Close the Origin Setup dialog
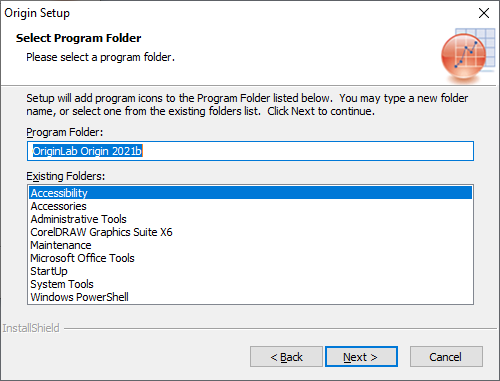The width and height of the screenshot is (500, 381). pos(484,13)
